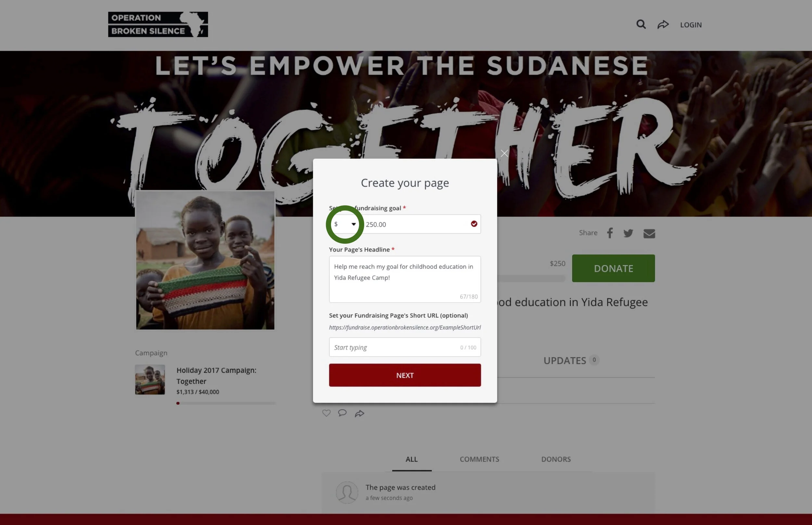Click the Short URL Start typing field

(x=405, y=347)
